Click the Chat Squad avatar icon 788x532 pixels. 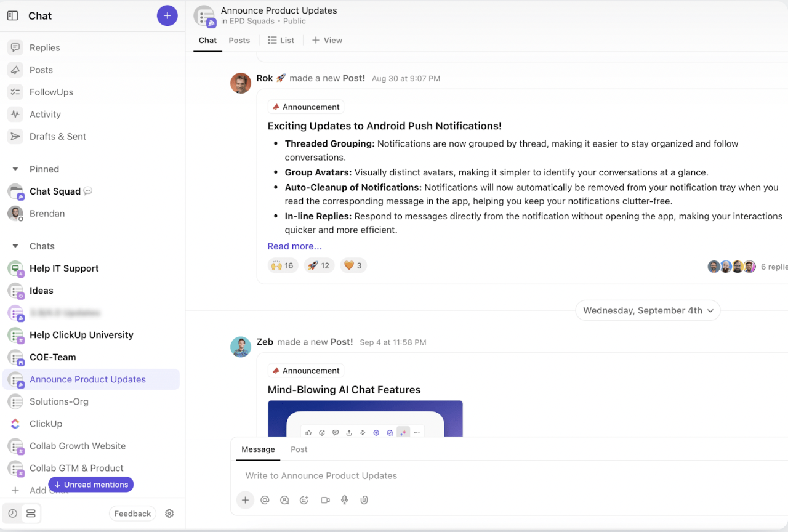point(16,191)
